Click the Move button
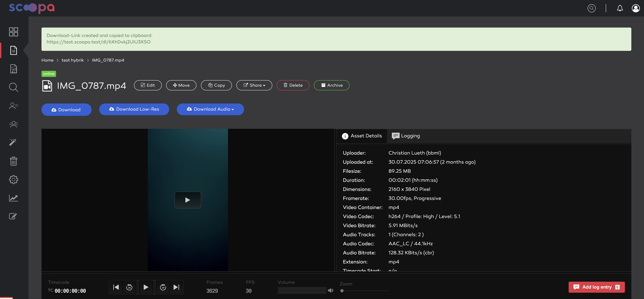644x299 pixels. [181, 85]
